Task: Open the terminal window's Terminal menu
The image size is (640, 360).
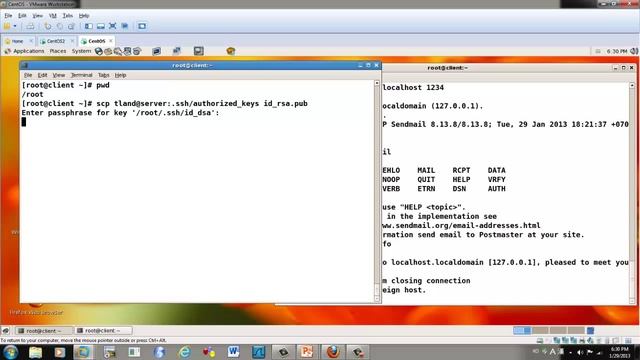Action: 81,75
